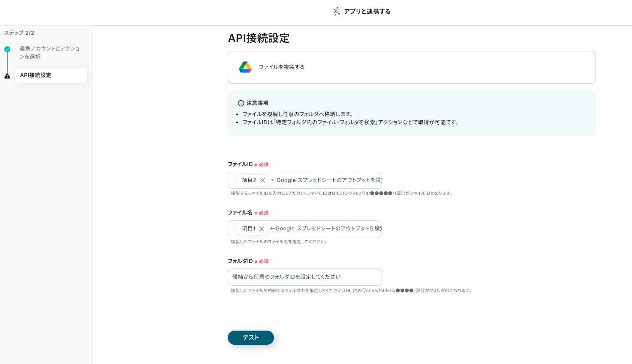
Task: Open the 連携アカウントとアクションを選択 step
Action: point(49,53)
